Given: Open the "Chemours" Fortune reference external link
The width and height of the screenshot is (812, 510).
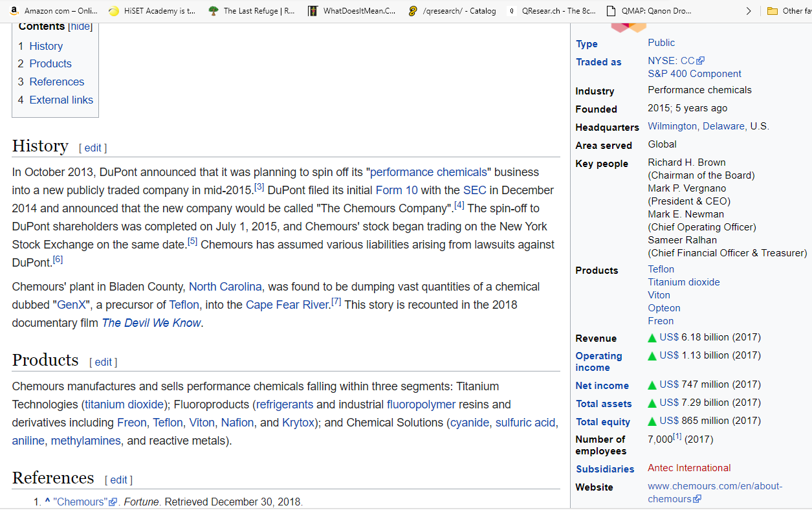Looking at the screenshot, I should click(x=85, y=502).
